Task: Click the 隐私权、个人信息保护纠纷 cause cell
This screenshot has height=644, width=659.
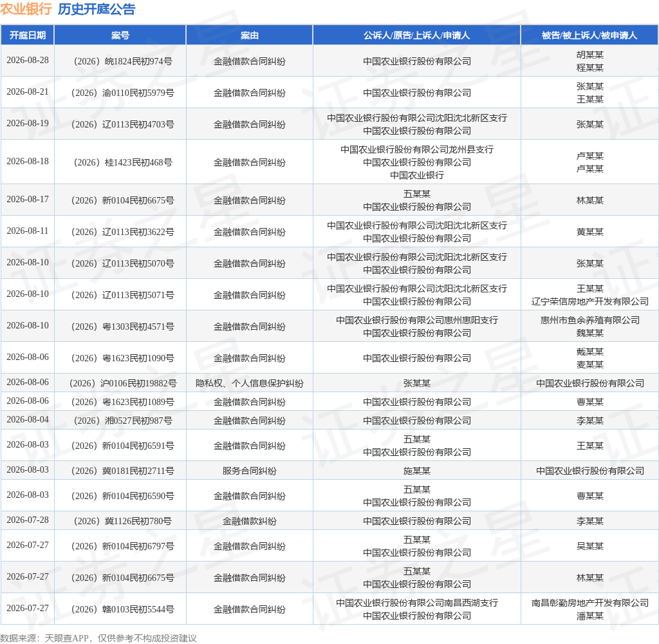Action: (249, 383)
